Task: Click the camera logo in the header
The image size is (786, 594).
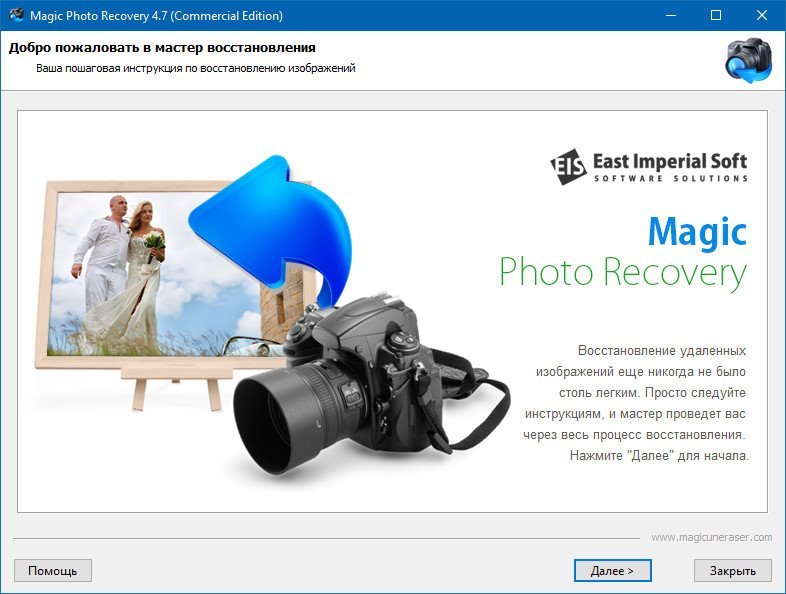Action: (749, 60)
